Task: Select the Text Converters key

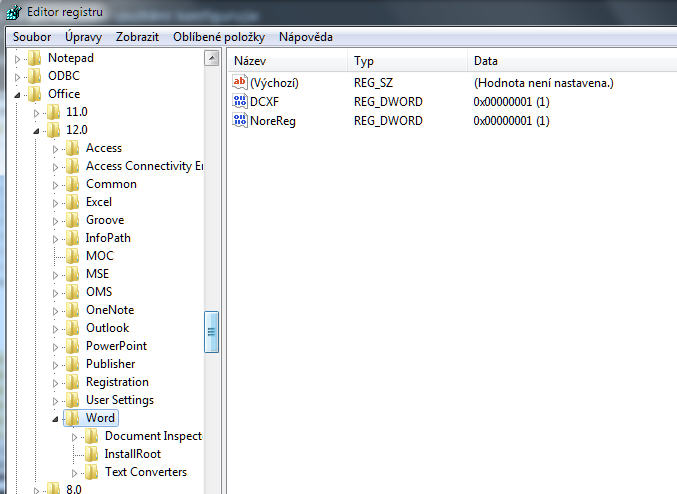Action: tap(146, 472)
